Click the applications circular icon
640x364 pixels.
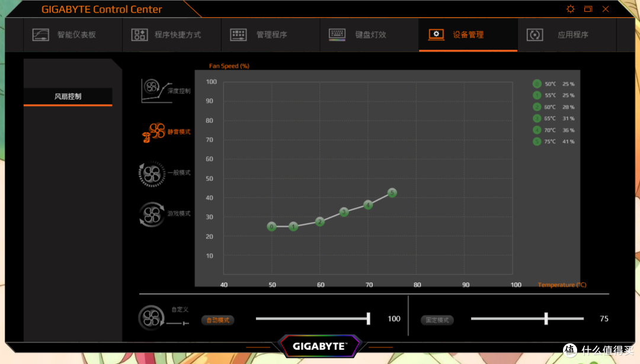click(535, 35)
